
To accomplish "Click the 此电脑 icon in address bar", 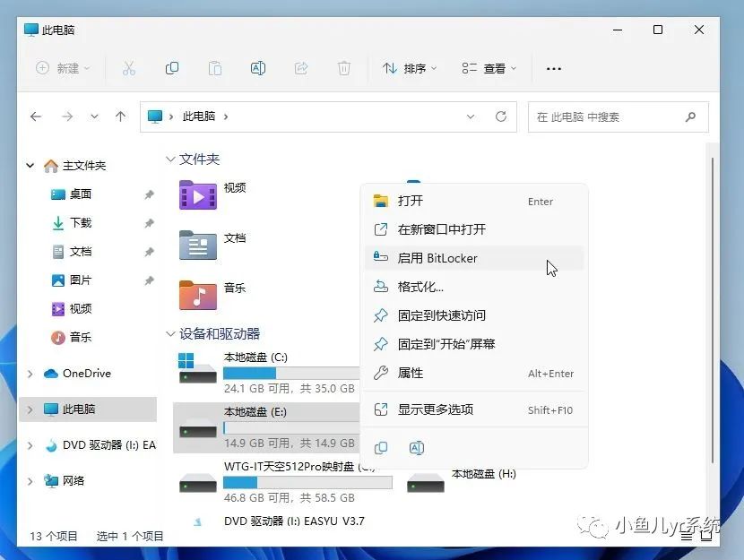I will coord(155,116).
